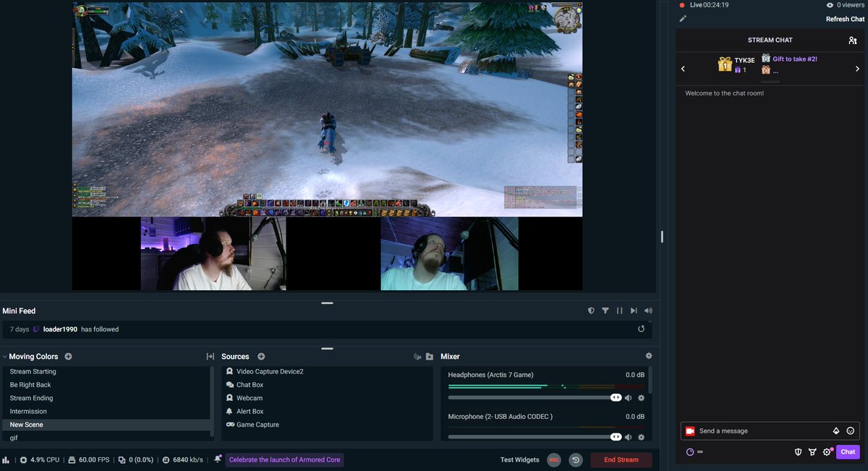
Task: Open scene transitions settings icon
Action: click(x=210, y=357)
